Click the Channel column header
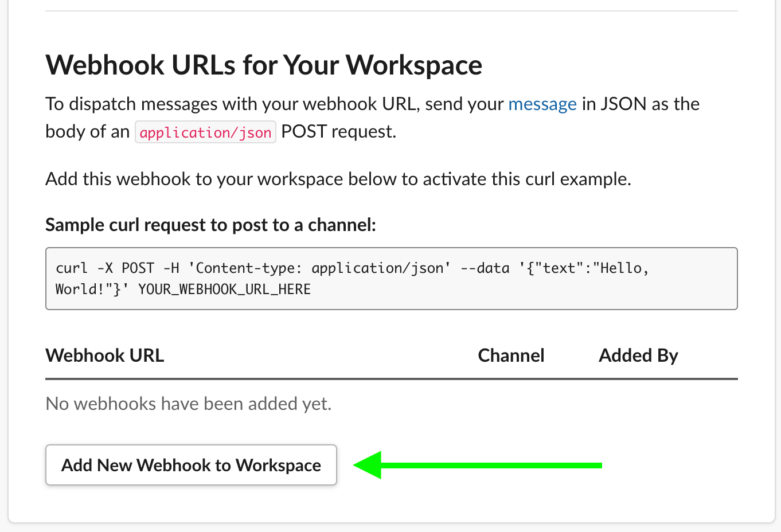The width and height of the screenshot is (781, 532). coord(511,355)
